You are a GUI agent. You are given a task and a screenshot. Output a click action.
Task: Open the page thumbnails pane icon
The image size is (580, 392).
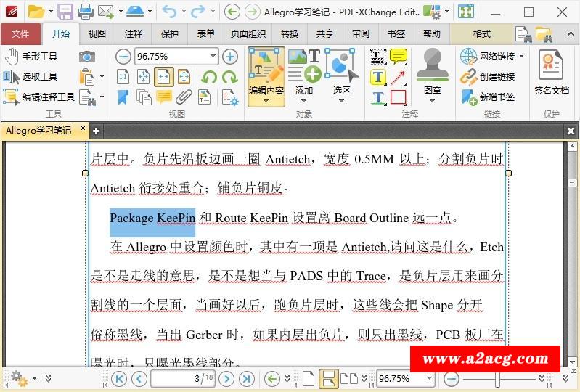[x=144, y=97]
